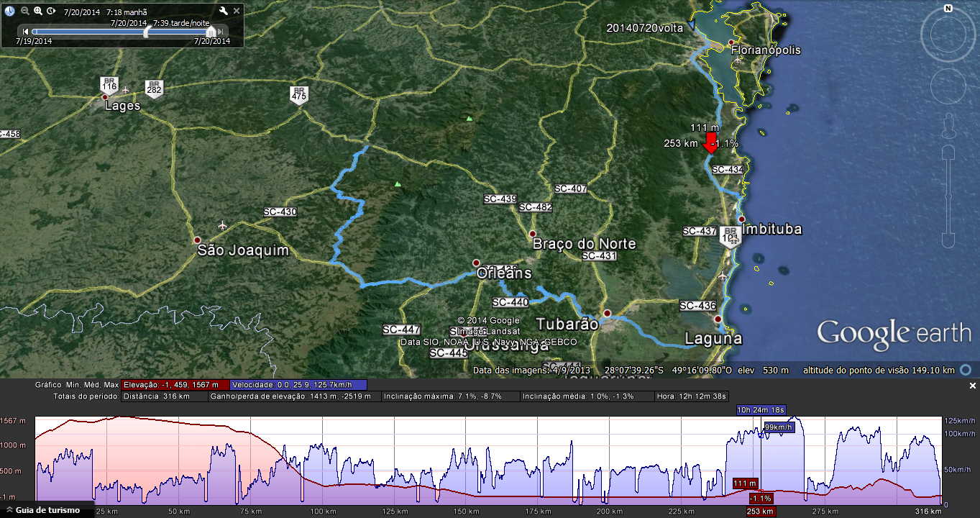Viewport: 980px width, 518px height.
Task: Toggle the Velocidade speed graph
Action: click(298, 385)
